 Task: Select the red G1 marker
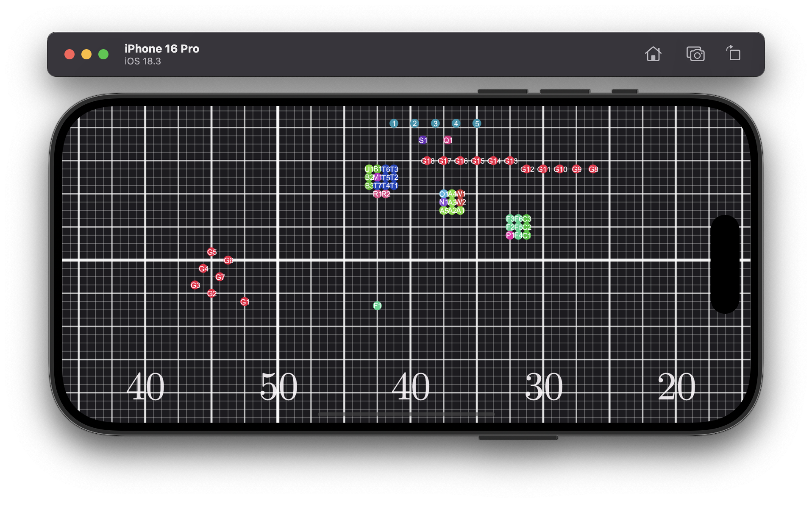coord(245,302)
